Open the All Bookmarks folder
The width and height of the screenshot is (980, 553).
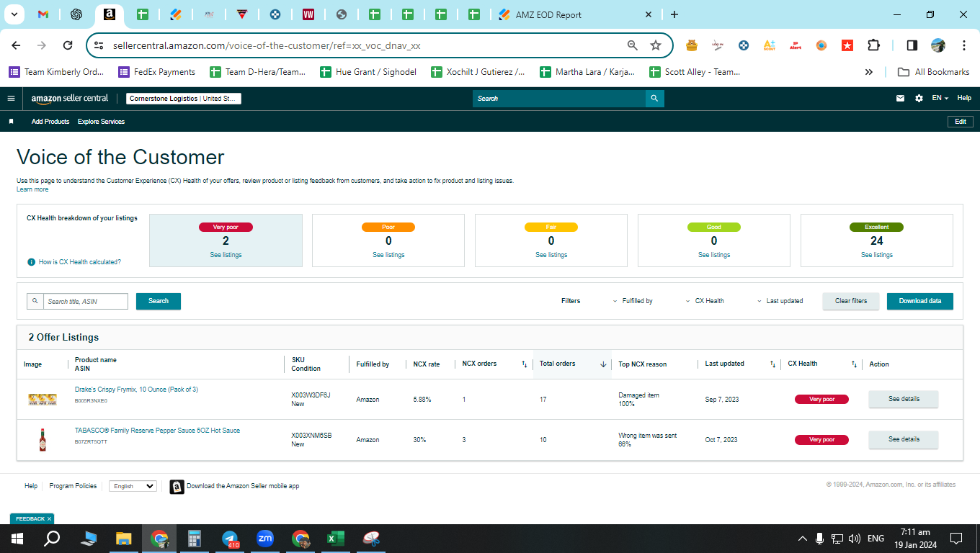tap(934, 72)
